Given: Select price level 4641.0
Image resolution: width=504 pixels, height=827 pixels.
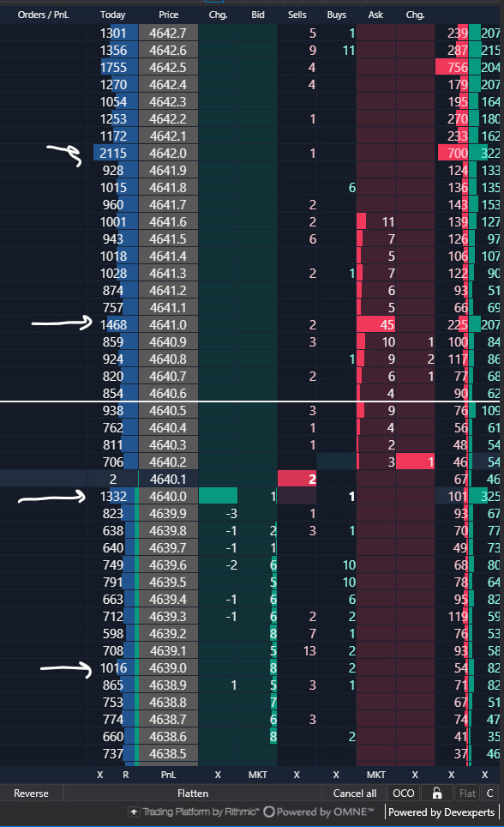Looking at the screenshot, I should point(168,325).
